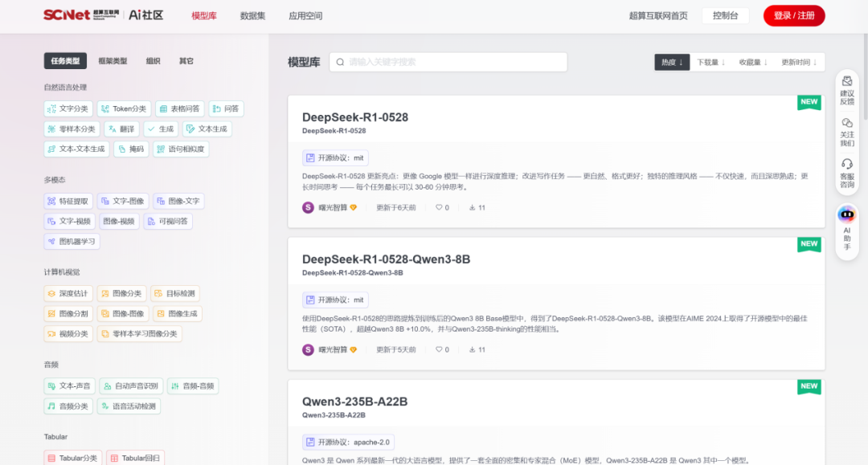Open the Qwen3-235B-A22B model title
The image size is (868, 465).
355,402
